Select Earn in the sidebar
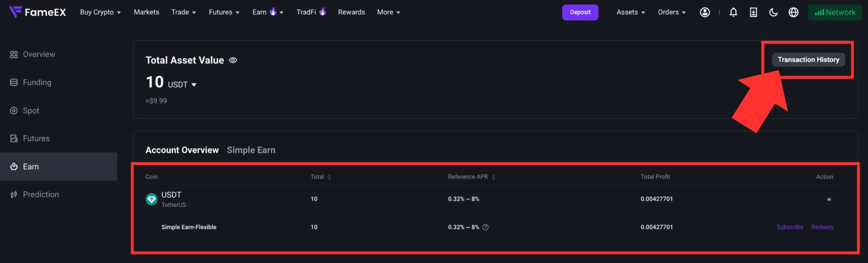The height and width of the screenshot is (263, 868). 58,166
